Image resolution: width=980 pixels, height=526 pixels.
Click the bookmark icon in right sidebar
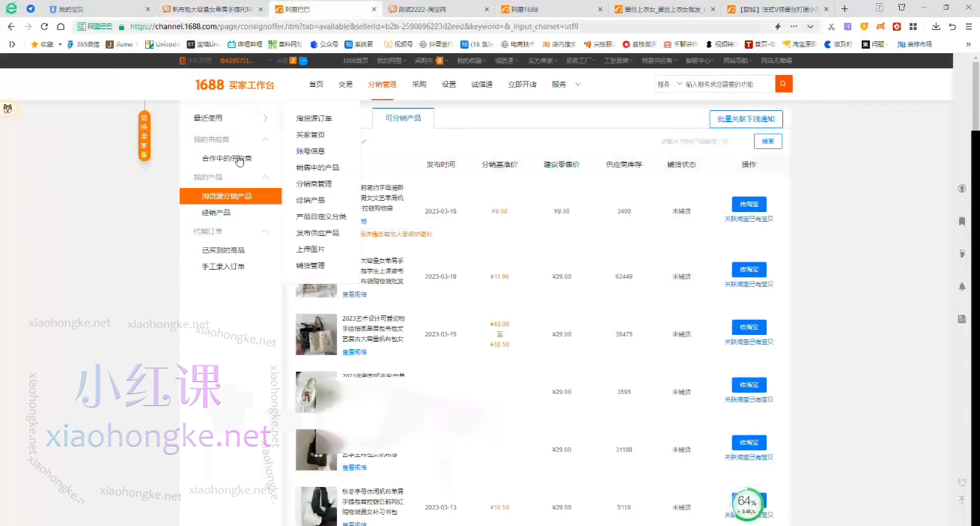coord(961,221)
